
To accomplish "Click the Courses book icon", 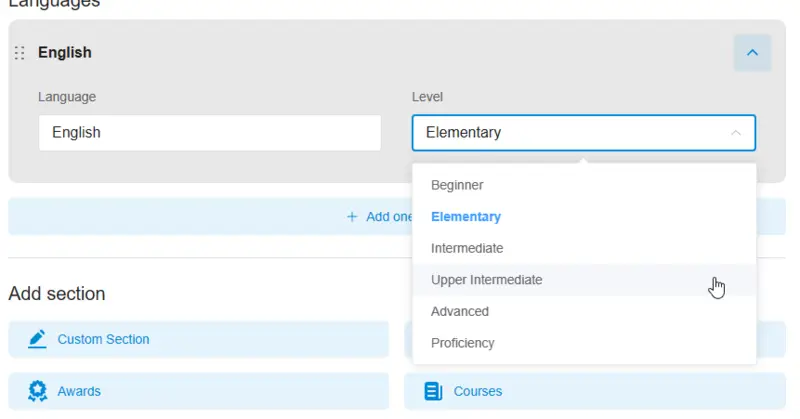I will coord(433,391).
